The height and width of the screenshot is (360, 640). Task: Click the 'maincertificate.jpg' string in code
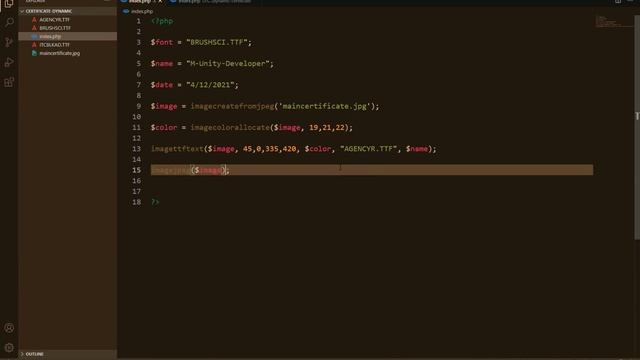tap(324, 106)
